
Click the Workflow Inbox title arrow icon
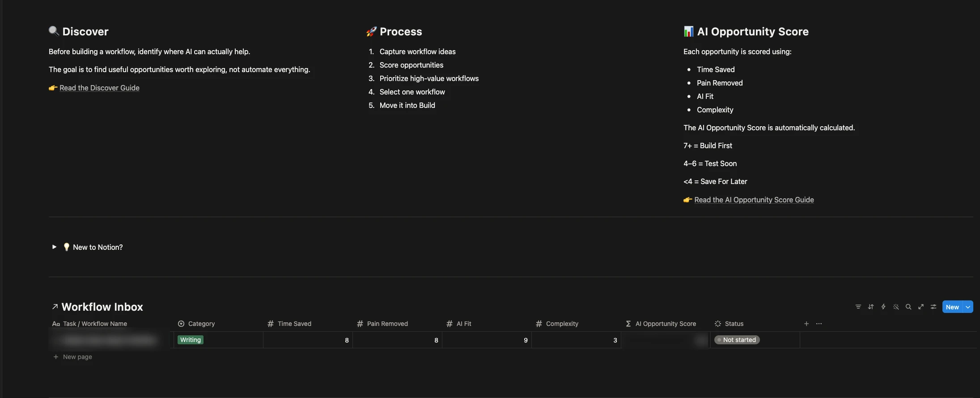pos(55,307)
